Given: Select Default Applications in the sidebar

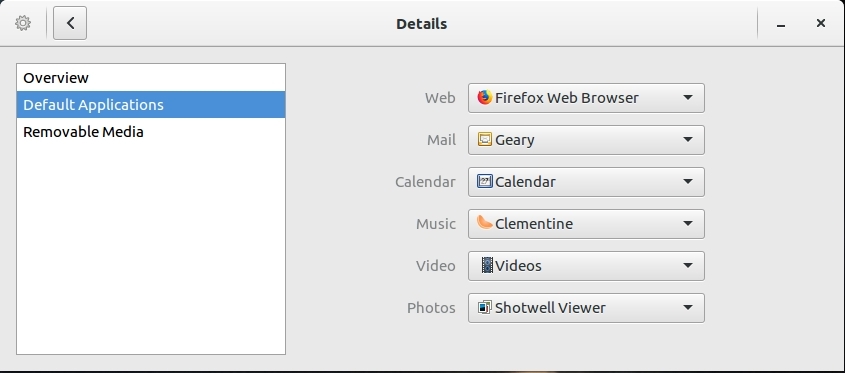Looking at the screenshot, I should [151, 105].
